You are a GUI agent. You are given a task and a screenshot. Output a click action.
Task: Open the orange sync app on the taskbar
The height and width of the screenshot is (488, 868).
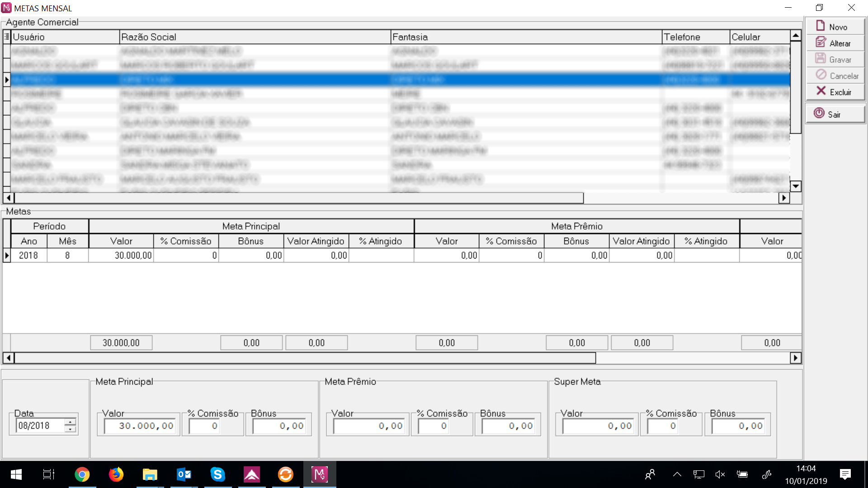286,474
